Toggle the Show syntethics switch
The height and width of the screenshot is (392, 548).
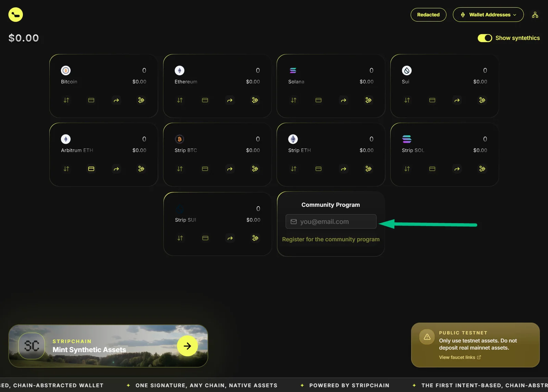coord(485,38)
